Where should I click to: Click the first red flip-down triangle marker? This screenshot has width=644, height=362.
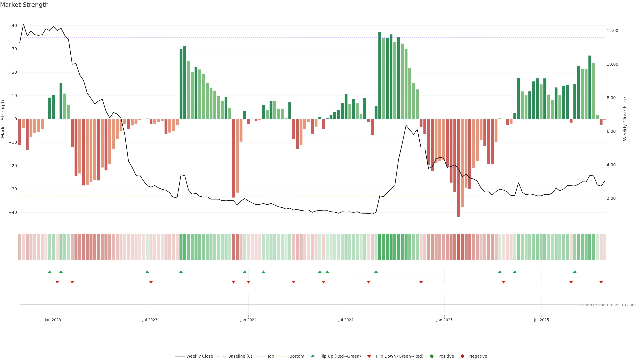point(57,282)
